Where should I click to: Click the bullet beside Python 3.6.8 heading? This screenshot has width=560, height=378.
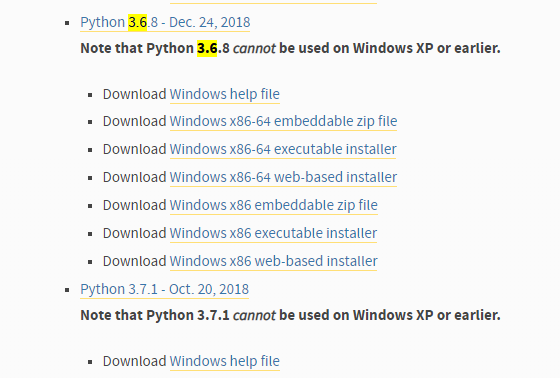[x=67, y=23]
